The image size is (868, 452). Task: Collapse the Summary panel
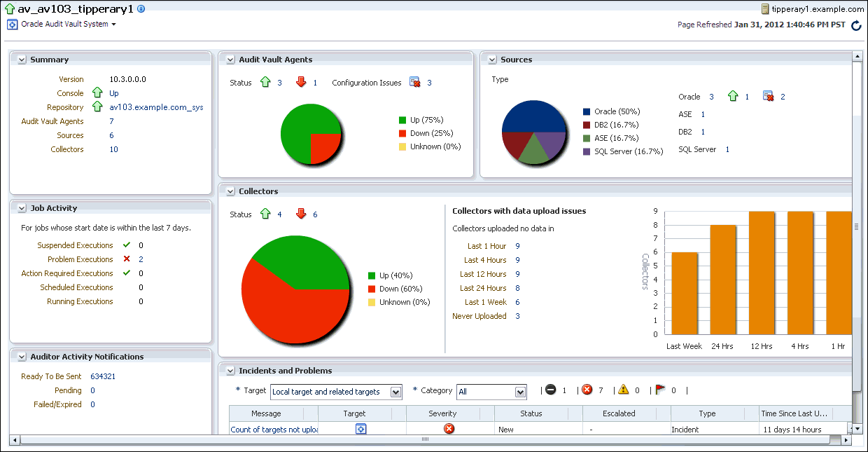pyautogui.click(x=22, y=60)
